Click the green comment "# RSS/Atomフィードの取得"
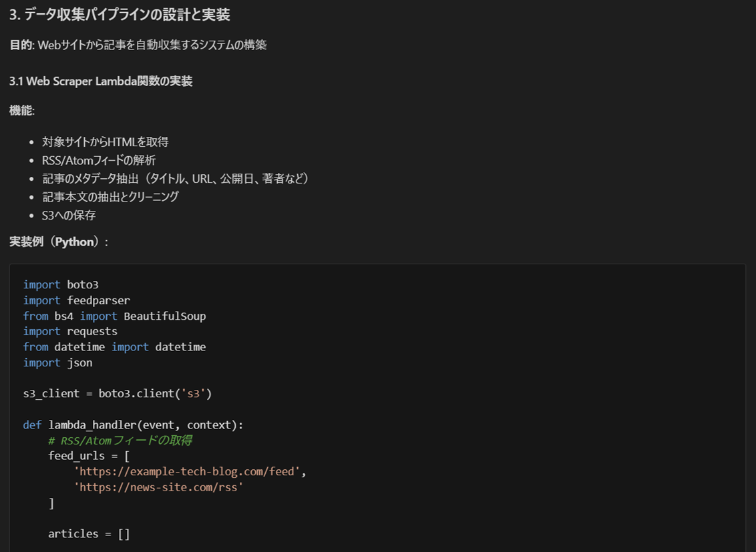The width and height of the screenshot is (756, 552). click(120, 441)
